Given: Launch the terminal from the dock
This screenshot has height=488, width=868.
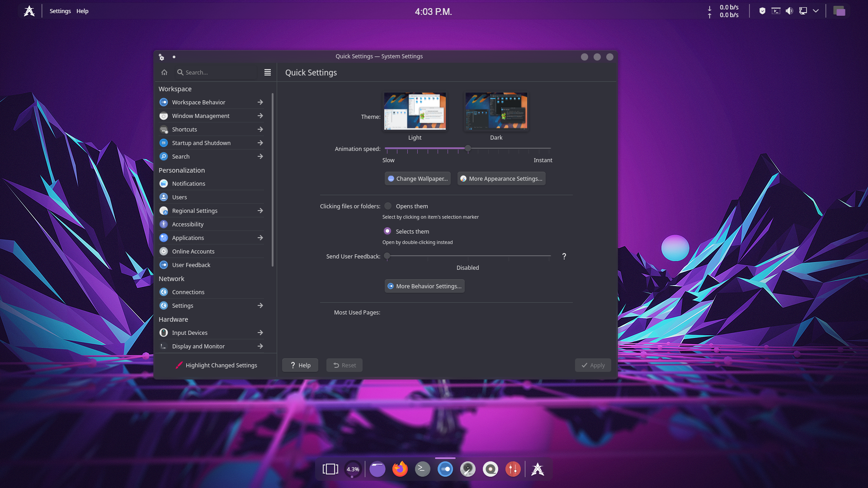Looking at the screenshot, I should [x=422, y=469].
